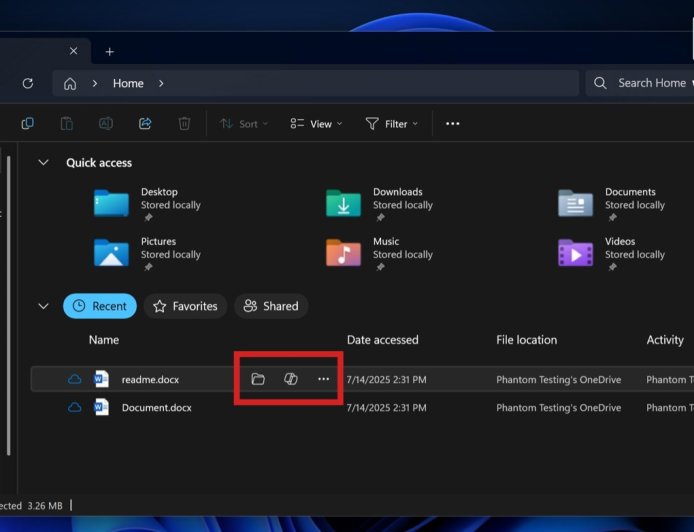Click the Paste icon in toolbar
The height and width of the screenshot is (532, 694).
(67, 123)
